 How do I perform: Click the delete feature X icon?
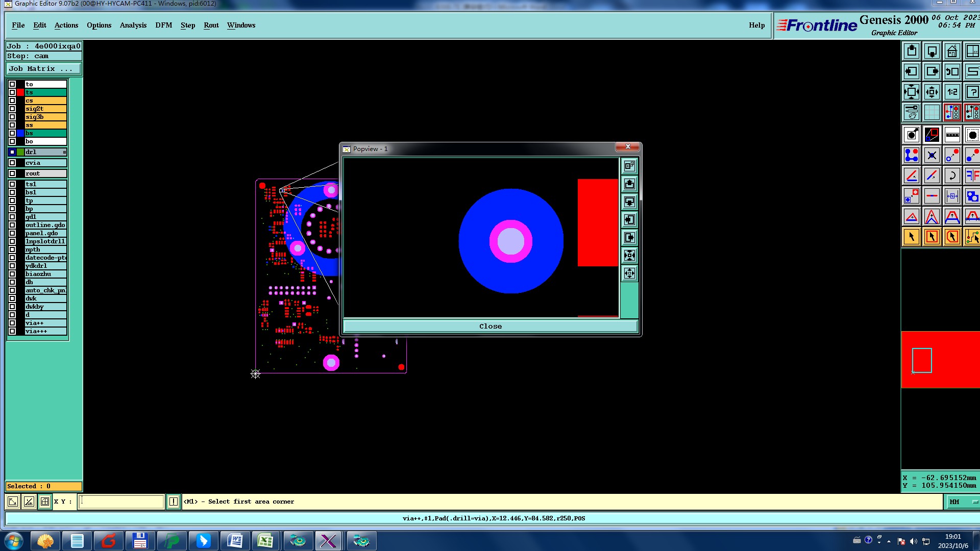point(932,155)
